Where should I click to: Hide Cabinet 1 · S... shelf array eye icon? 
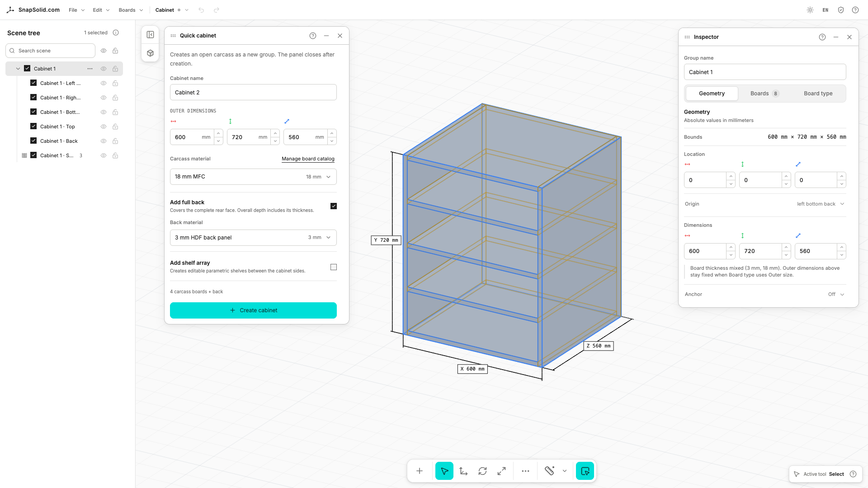click(x=104, y=155)
